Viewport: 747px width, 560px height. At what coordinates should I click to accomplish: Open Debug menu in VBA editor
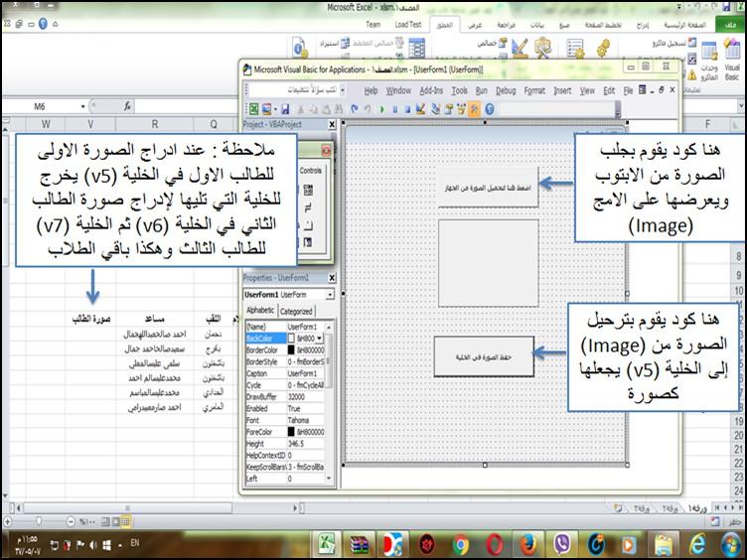[x=506, y=90]
